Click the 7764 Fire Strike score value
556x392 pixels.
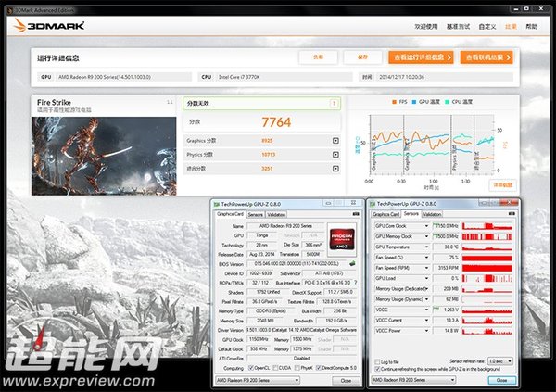276,122
